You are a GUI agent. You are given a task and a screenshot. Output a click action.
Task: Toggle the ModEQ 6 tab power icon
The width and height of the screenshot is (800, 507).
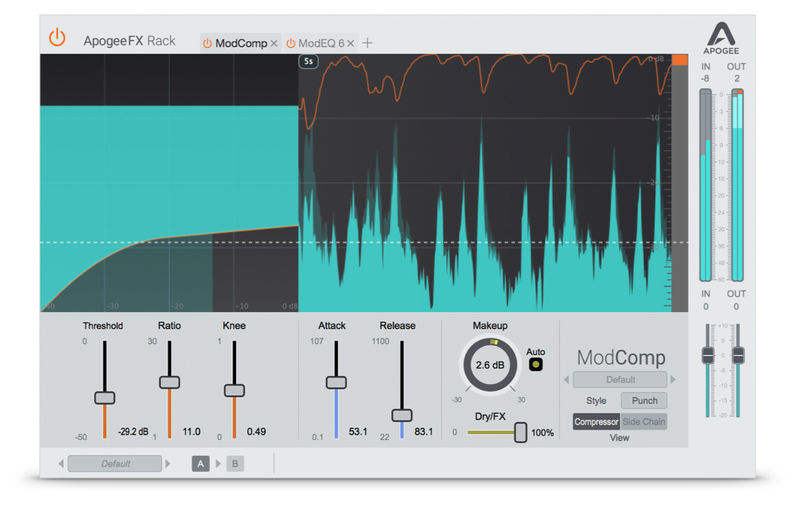pyautogui.click(x=290, y=44)
